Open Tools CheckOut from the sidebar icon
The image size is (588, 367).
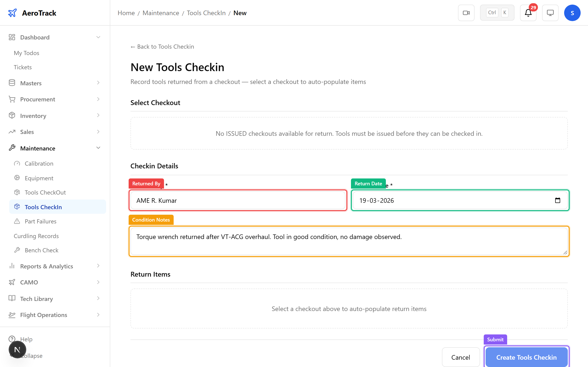[x=17, y=192]
